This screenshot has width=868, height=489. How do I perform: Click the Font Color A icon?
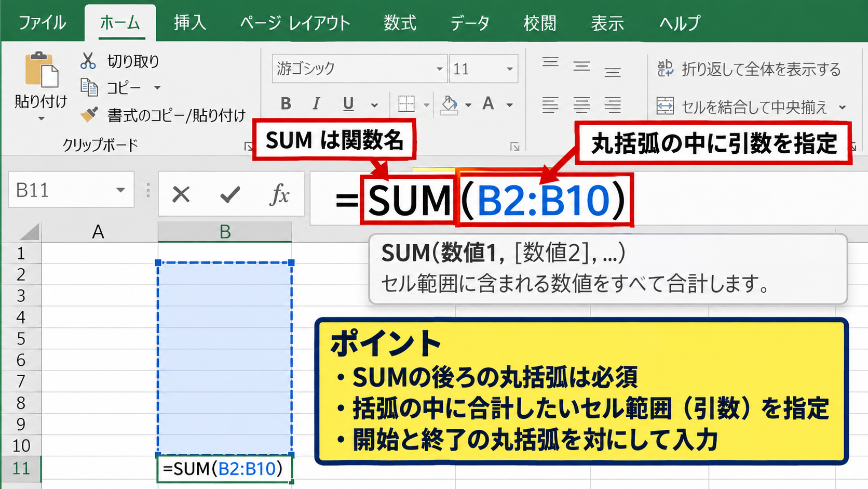click(x=488, y=104)
